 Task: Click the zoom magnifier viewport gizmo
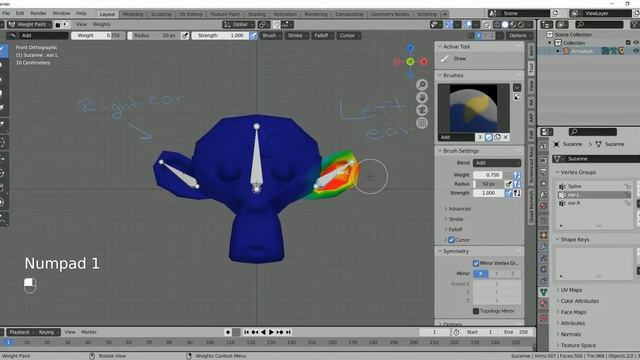tap(422, 84)
